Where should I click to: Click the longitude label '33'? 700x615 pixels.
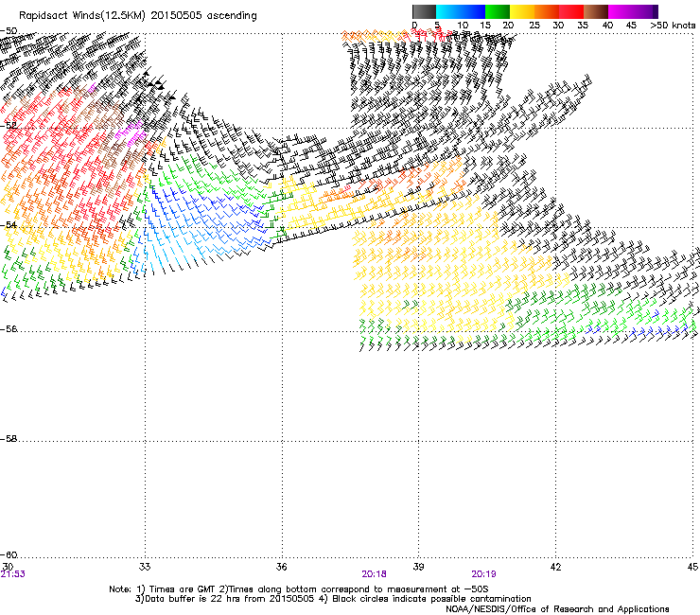(x=145, y=567)
